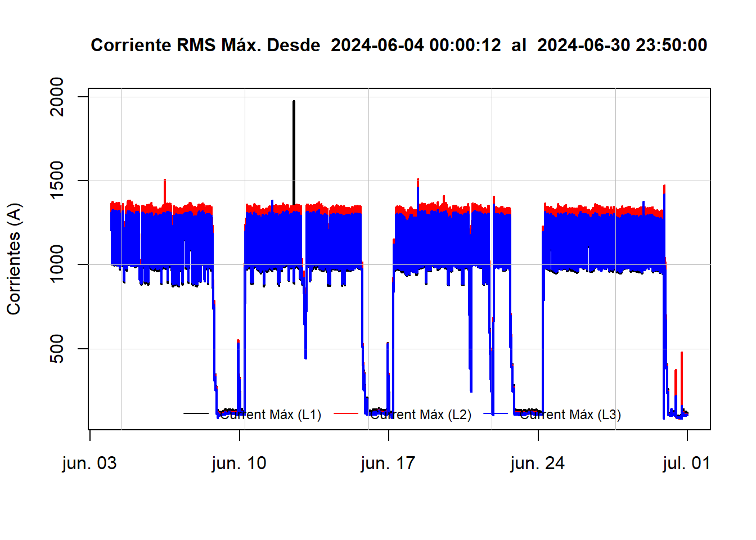Screen dimensions: 756x540
Task: Click the start date 2024-06-04 in the title
Action: coord(377,45)
